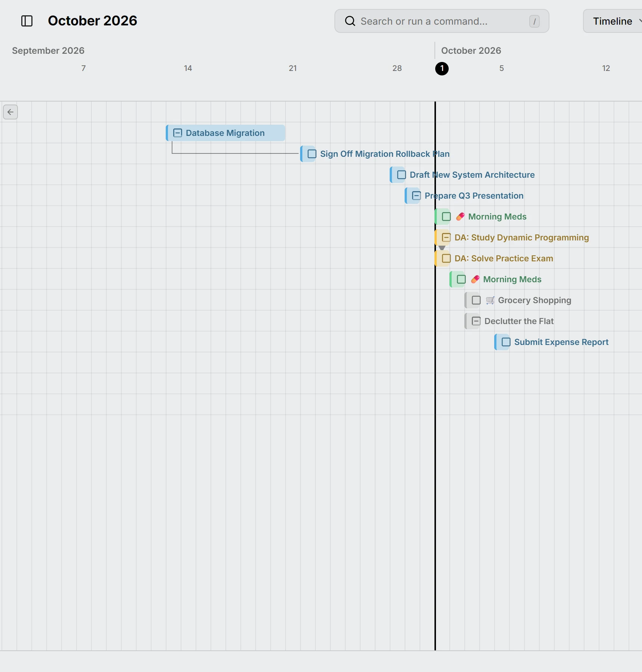Click the slash shortcut key badge
Screen dimensions: 642x672
pyautogui.click(x=534, y=21)
